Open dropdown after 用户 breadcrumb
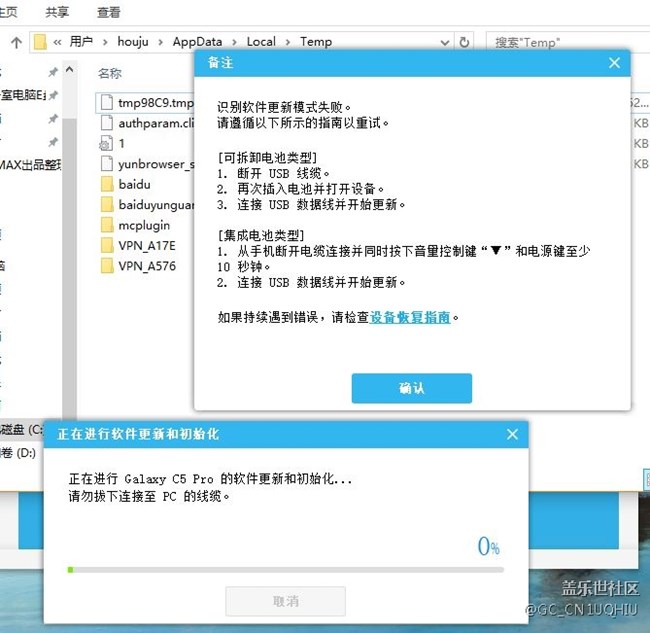This screenshot has width=650, height=633. click(105, 42)
